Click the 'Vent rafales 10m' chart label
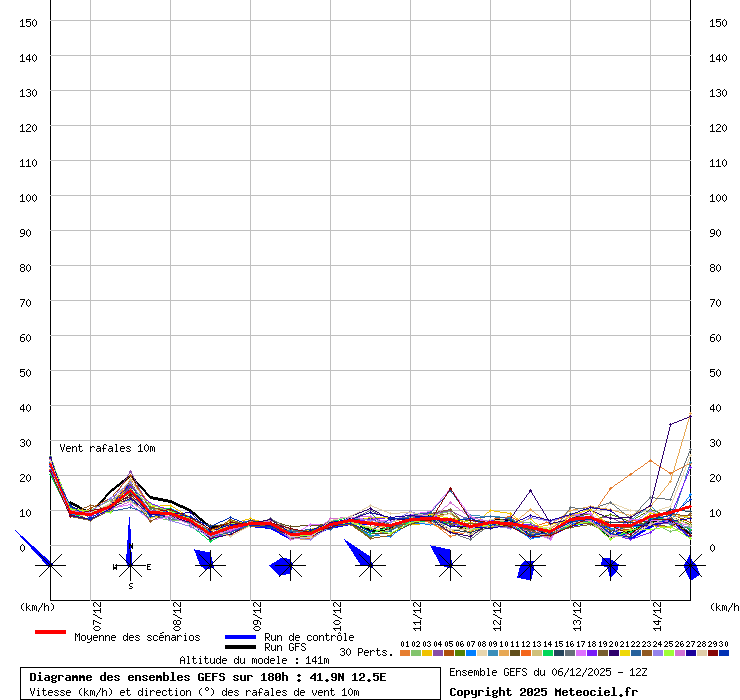The image size is (740, 700). click(107, 448)
